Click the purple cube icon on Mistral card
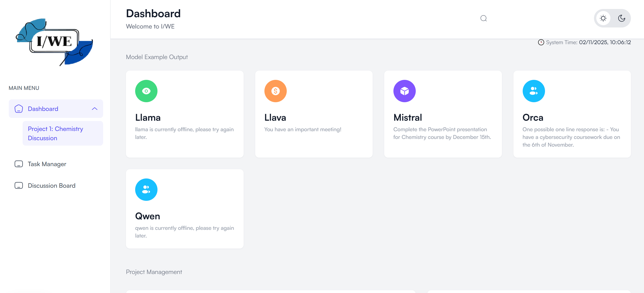The height and width of the screenshot is (293, 644). (x=404, y=91)
